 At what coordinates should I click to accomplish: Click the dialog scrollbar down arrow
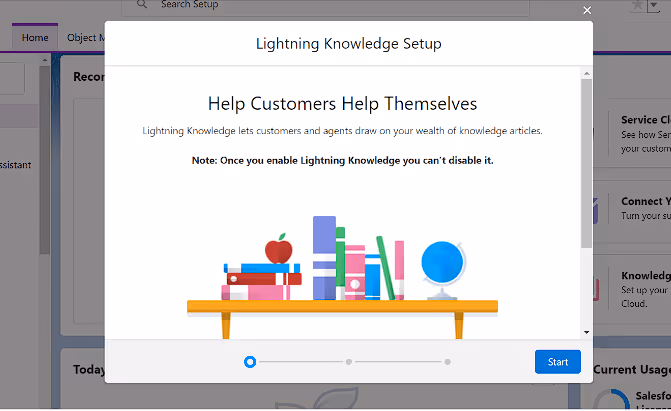[x=587, y=332]
